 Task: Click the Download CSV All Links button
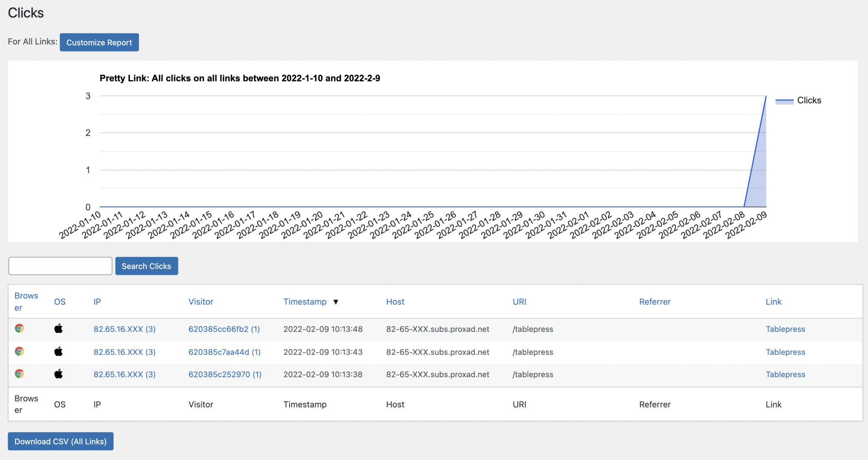tap(61, 442)
